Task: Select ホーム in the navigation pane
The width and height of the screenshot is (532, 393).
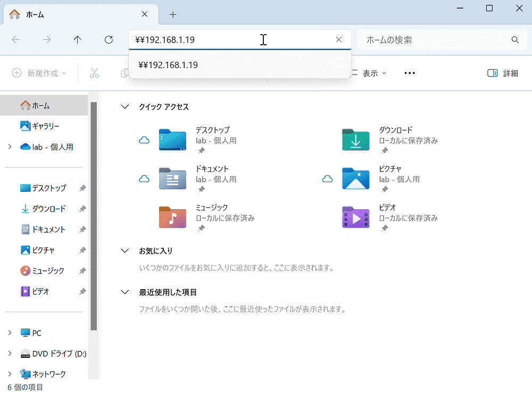Action: point(44,105)
